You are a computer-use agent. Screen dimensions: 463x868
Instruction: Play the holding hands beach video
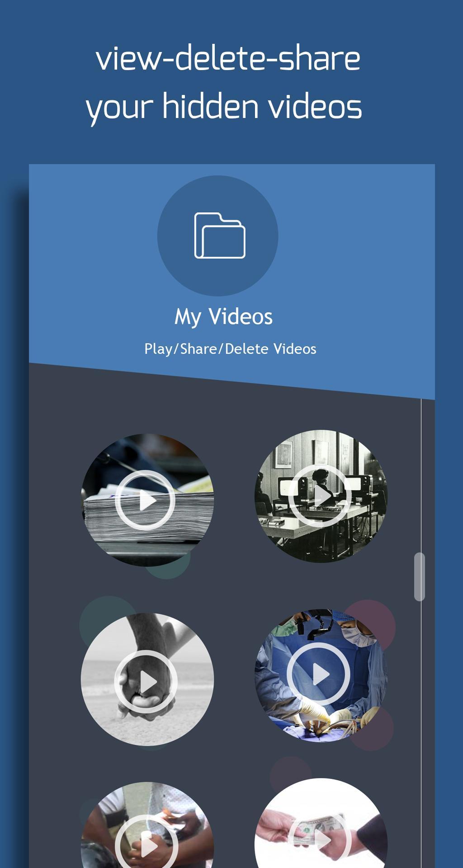(147, 679)
